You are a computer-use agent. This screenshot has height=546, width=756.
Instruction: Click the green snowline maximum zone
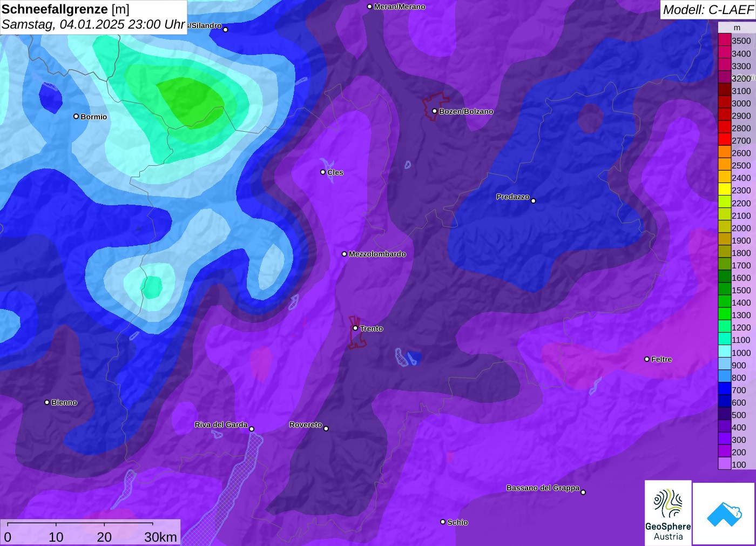190,102
